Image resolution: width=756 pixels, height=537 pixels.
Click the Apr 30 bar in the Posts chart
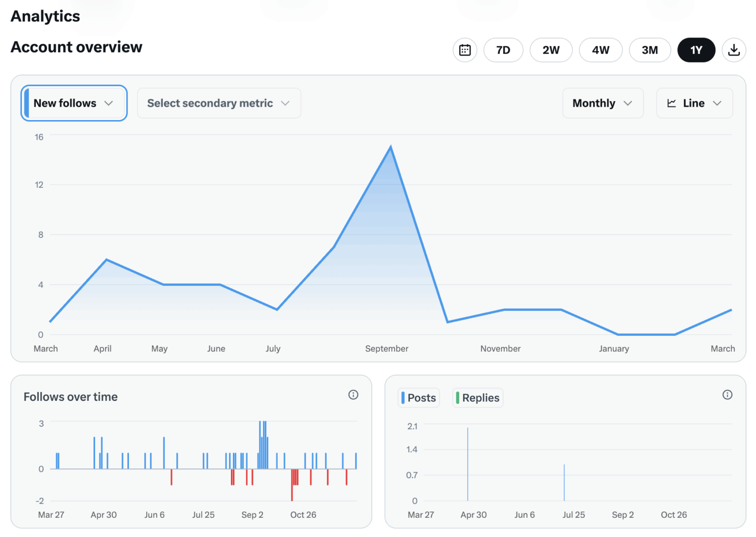coord(467,462)
